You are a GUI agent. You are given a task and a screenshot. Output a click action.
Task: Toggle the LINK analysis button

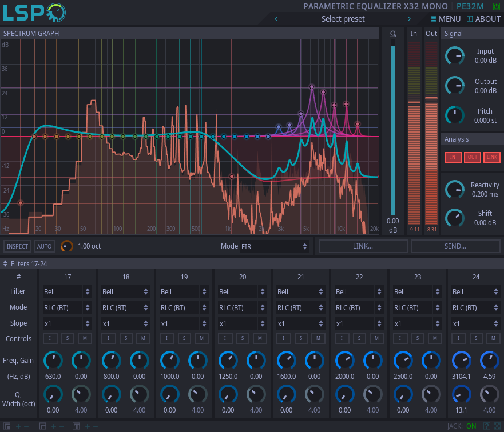(x=491, y=157)
